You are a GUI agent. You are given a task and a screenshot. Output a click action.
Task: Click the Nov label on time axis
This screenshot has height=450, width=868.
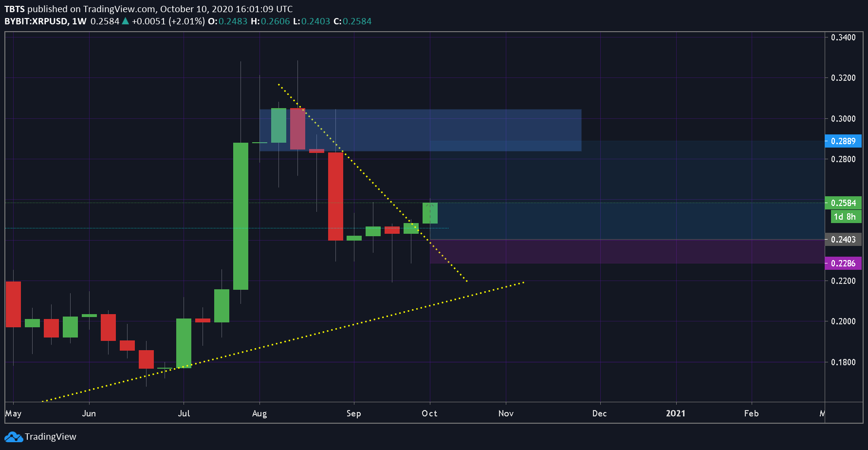[x=506, y=413]
